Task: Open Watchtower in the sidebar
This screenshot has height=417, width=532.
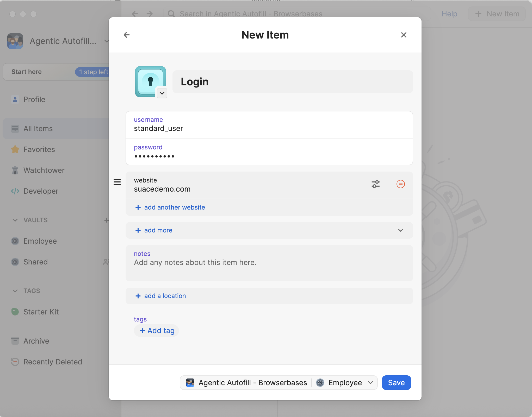Action: (x=44, y=170)
